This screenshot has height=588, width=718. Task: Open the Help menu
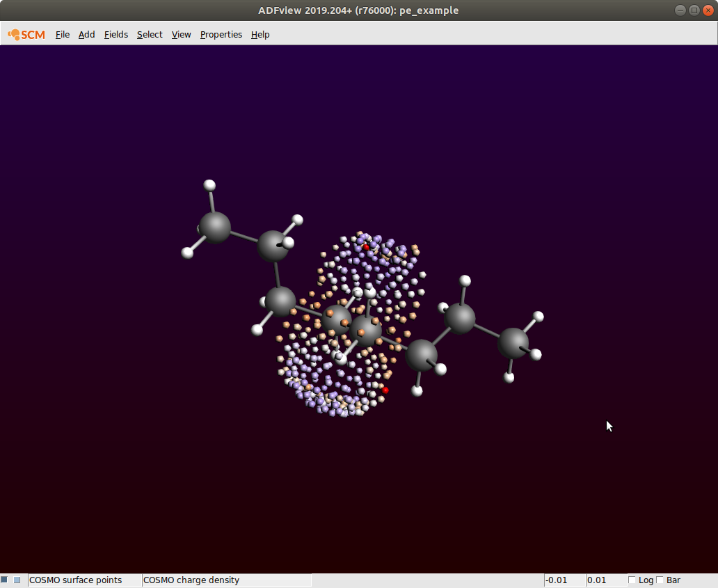(x=260, y=34)
